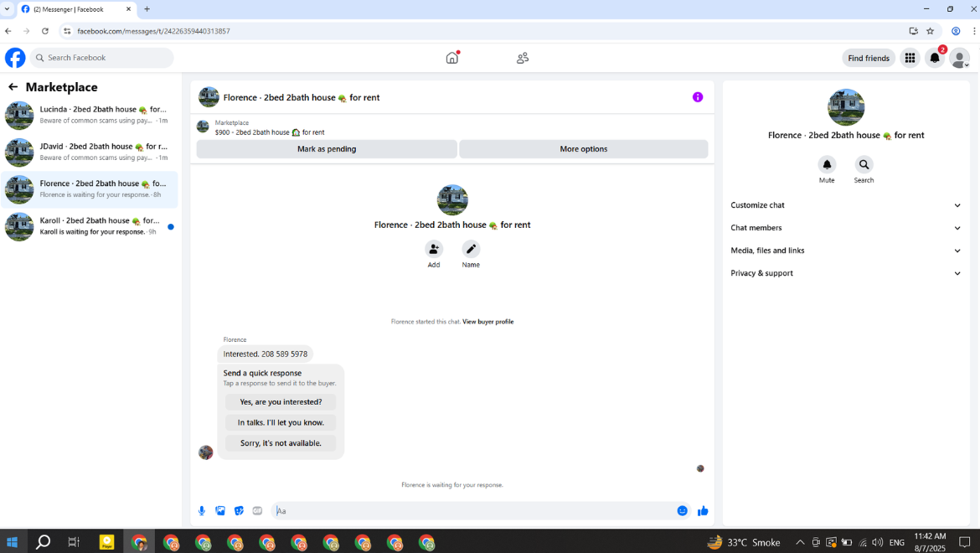980x553 pixels.
Task: Open Chrome profile icon
Action: (956, 31)
